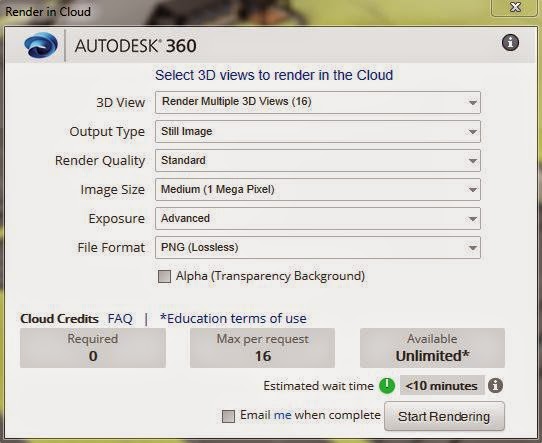Screen dimensions: 542x443
Task: Start Rendering button click
Action: (444, 416)
